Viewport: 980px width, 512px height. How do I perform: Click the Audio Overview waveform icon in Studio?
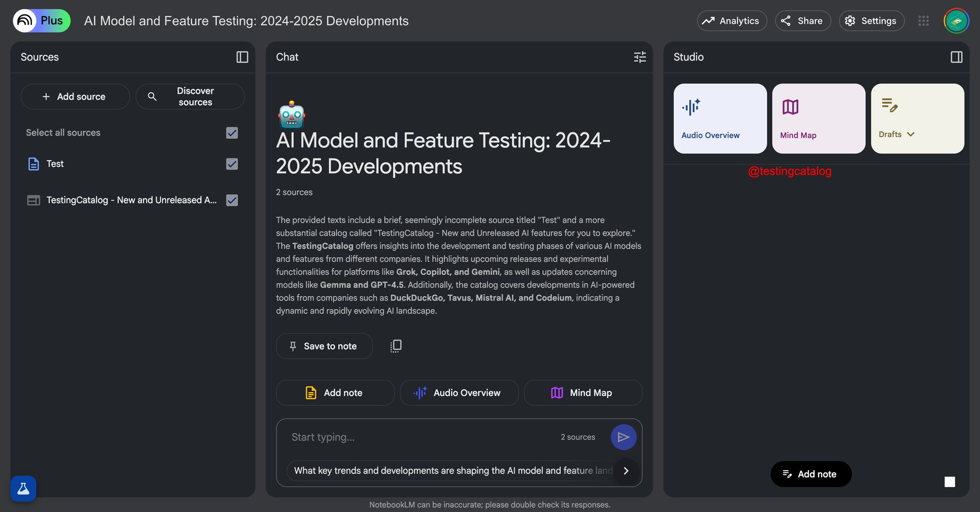(691, 107)
